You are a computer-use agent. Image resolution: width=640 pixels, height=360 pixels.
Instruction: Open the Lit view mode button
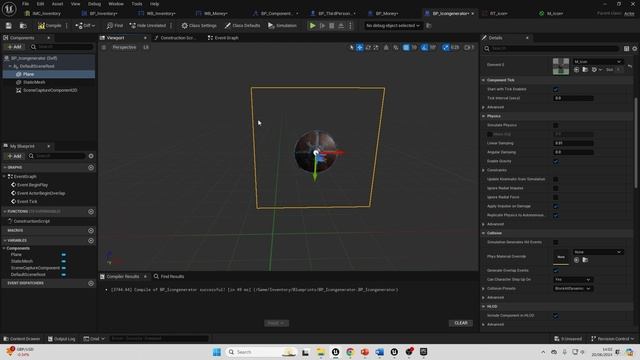click(x=146, y=47)
